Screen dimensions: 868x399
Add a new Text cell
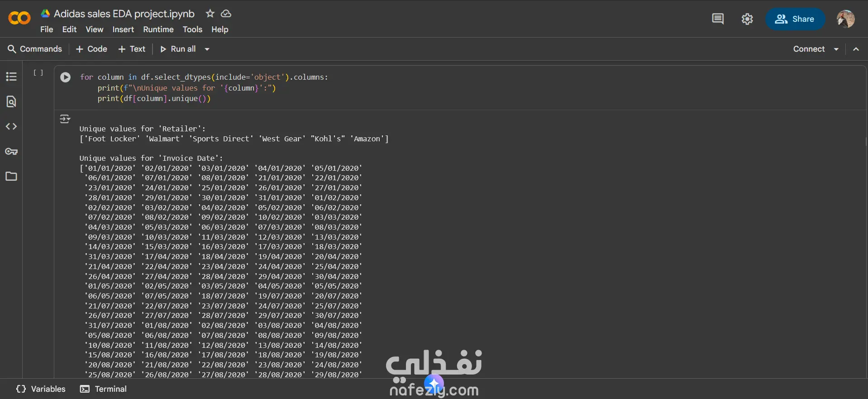pyautogui.click(x=132, y=49)
